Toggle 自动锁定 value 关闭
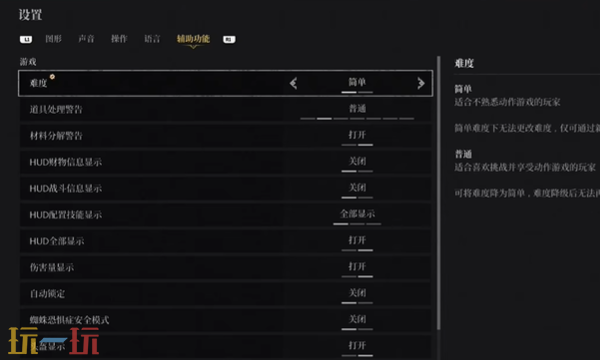 (357, 293)
